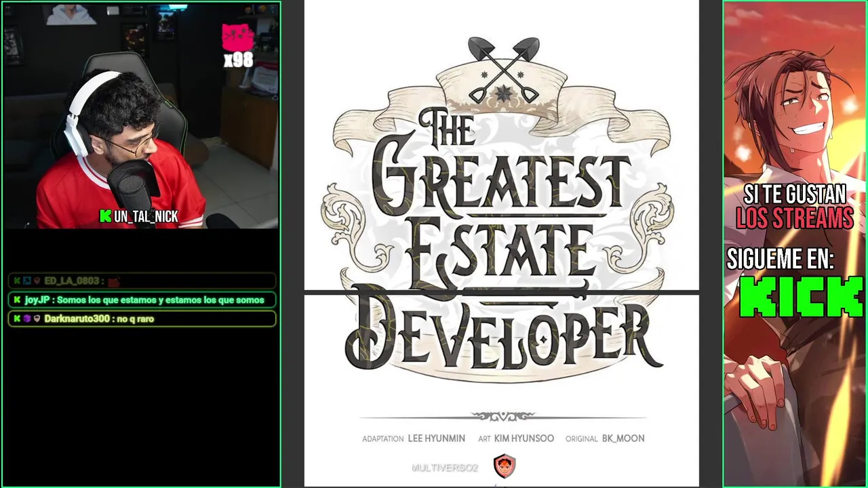Click the 'SIGUEME EN:' text

coord(780,259)
